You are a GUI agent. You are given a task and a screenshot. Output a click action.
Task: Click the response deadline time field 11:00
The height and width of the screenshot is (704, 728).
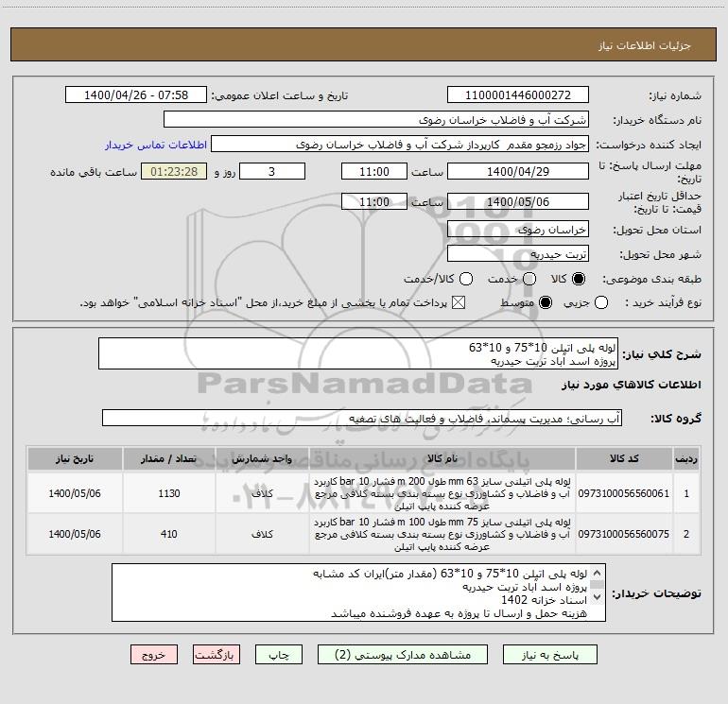pos(374,172)
